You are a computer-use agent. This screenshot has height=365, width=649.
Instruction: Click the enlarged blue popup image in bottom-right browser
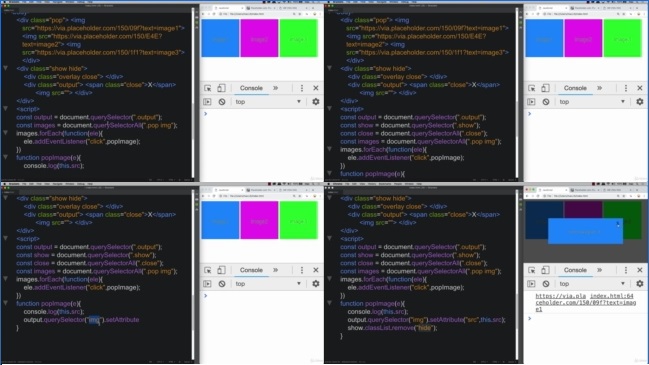coord(585,231)
